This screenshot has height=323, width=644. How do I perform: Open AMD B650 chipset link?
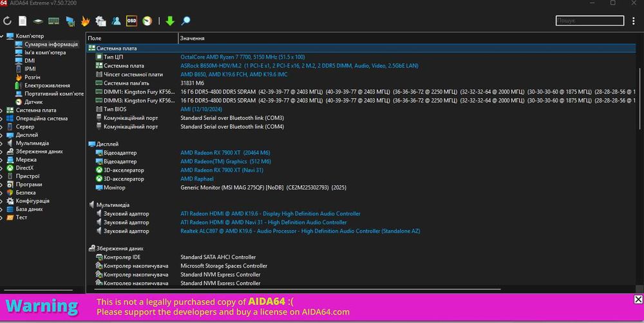234,74
